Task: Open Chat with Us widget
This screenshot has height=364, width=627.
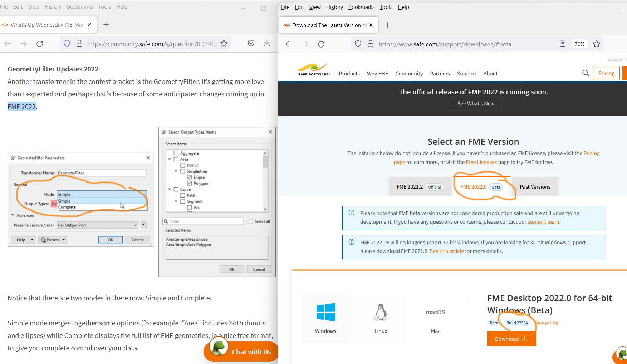Action: pos(241,351)
